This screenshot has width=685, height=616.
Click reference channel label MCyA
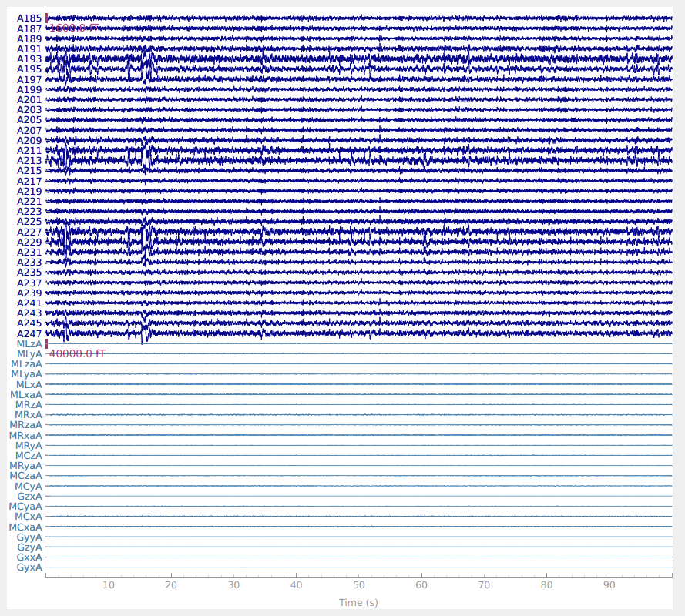click(29, 486)
